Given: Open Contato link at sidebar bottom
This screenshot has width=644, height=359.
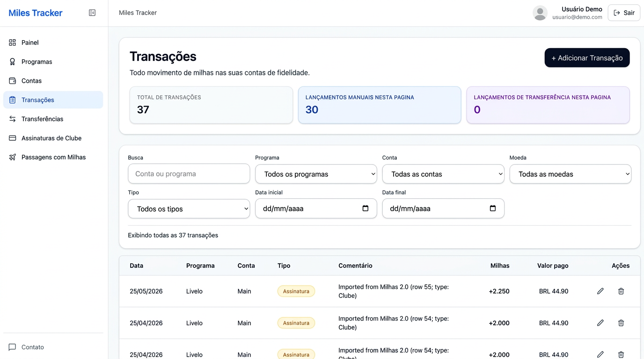Looking at the screenshot, I should (x=53, y=347).
